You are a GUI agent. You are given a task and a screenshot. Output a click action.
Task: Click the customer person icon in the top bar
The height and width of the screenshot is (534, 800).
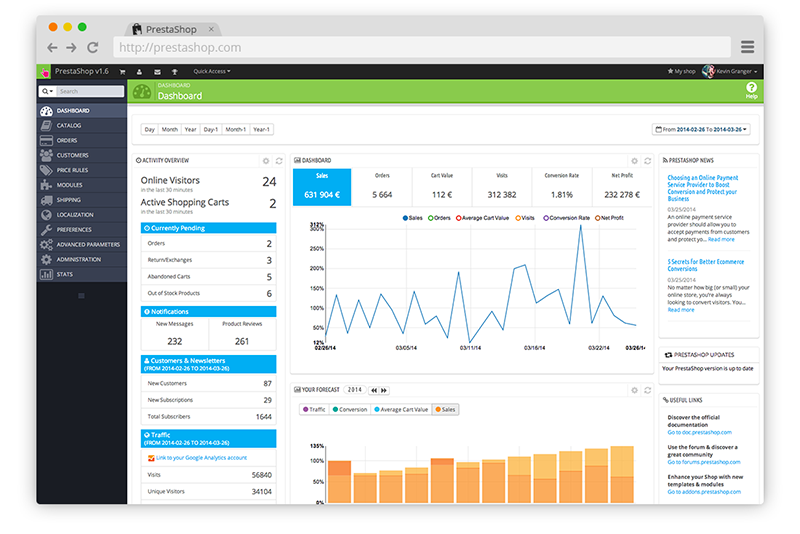click(139, 72)
